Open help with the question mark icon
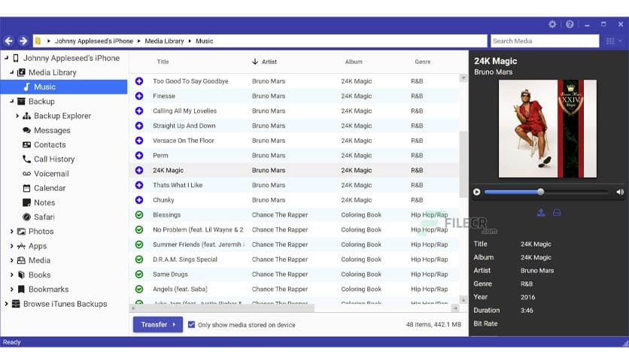 (570, 25)
